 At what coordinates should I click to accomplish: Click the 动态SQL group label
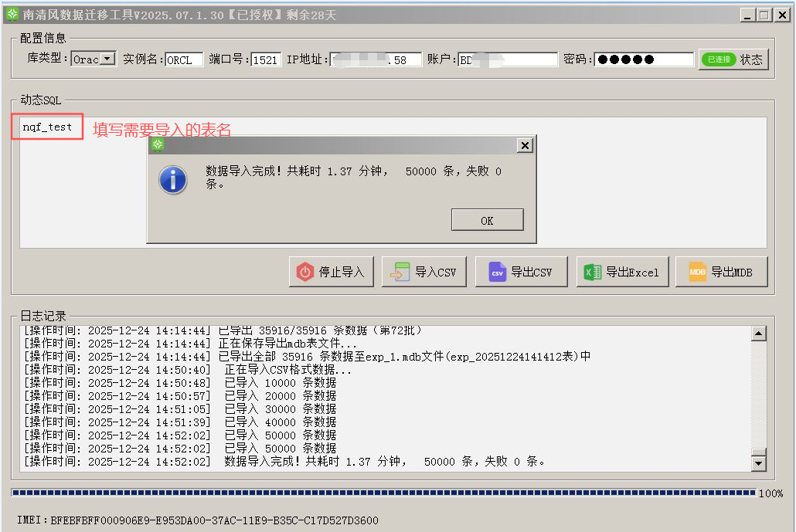point(41,100)
